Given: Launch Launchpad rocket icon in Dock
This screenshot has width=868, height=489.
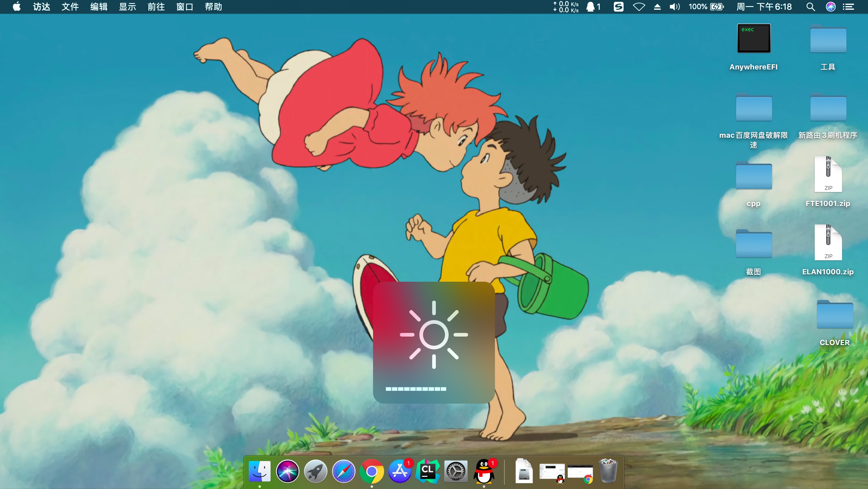Looking at the screenshot, I should (315, 472).
